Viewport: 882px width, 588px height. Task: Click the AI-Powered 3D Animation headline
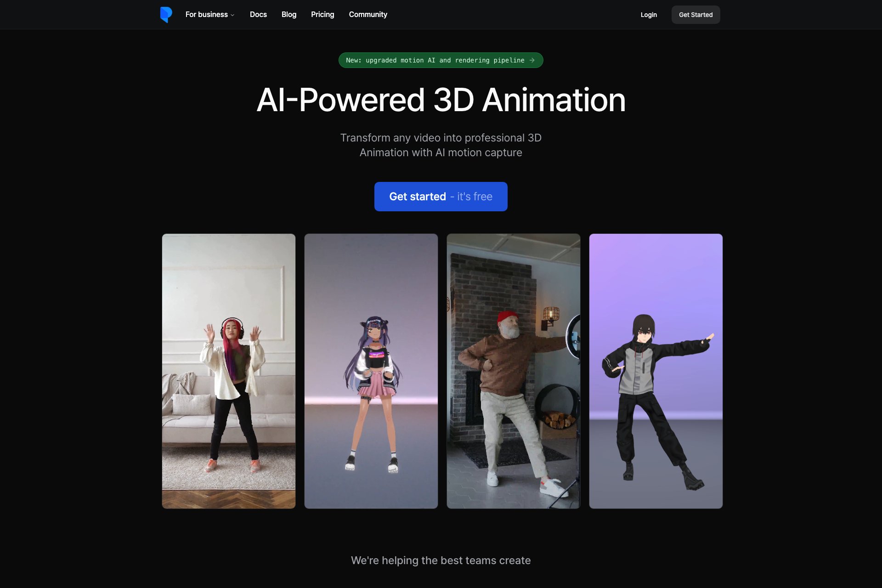(441, 100)
